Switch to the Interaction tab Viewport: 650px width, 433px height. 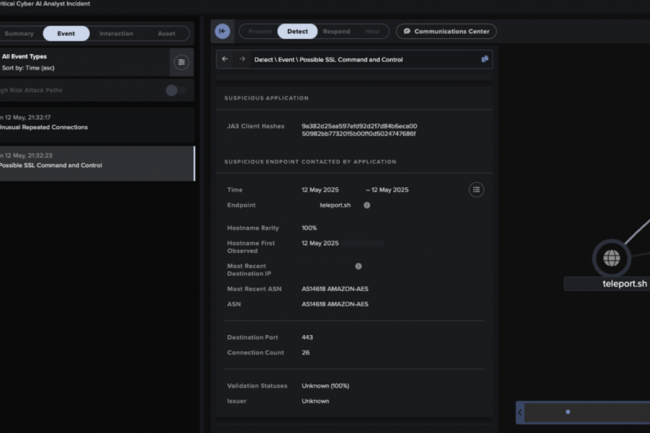116,33
